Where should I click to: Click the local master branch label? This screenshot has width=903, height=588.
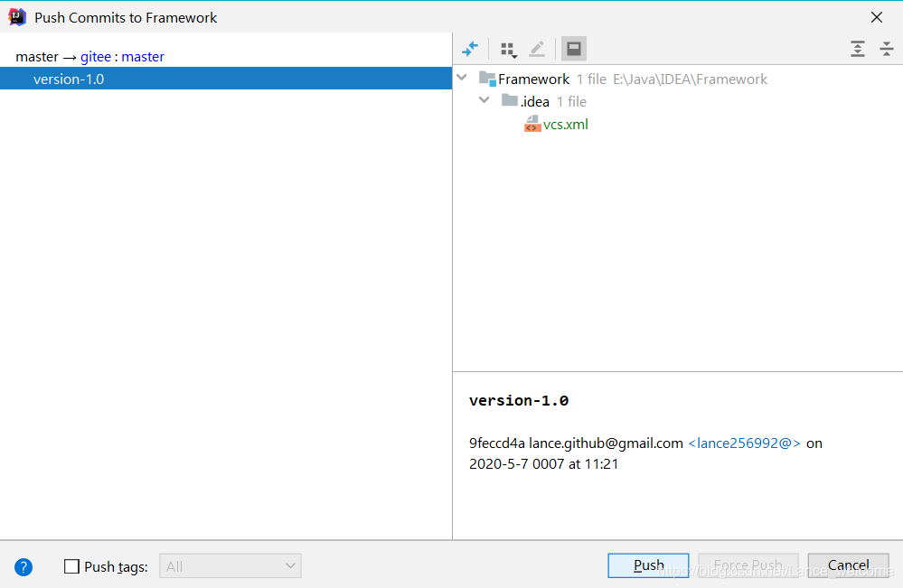(37, 56)
